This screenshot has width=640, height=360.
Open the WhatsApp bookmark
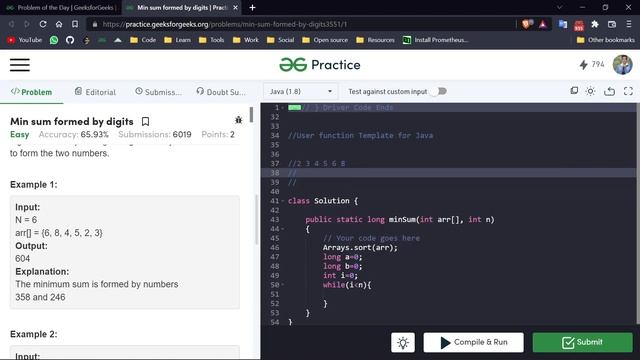pyautogui.click(x=54, y=40)
